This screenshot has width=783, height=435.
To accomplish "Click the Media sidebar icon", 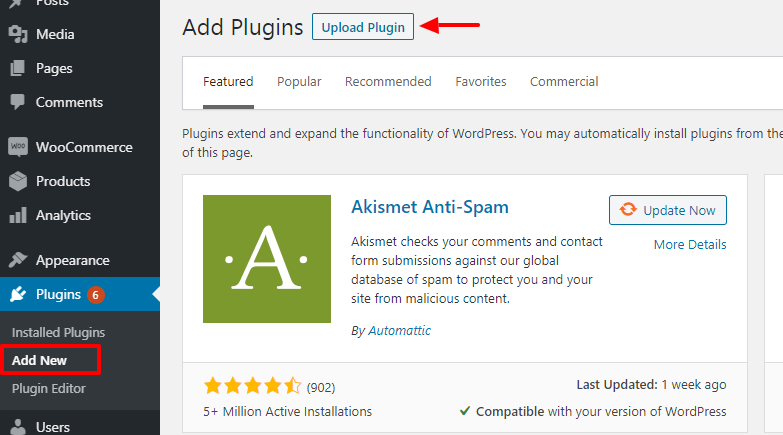I will 18,34.
